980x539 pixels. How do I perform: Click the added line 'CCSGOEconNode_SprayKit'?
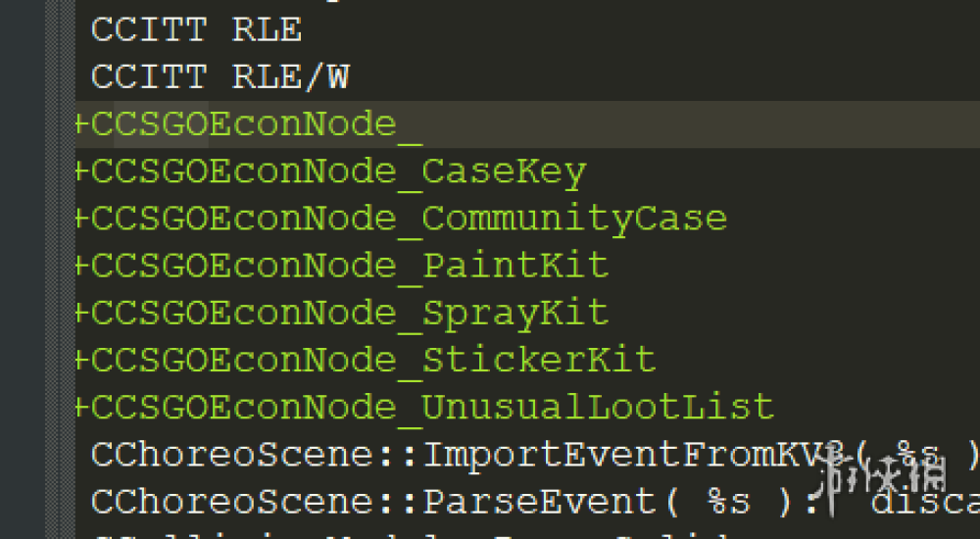(x=350, y=313)
